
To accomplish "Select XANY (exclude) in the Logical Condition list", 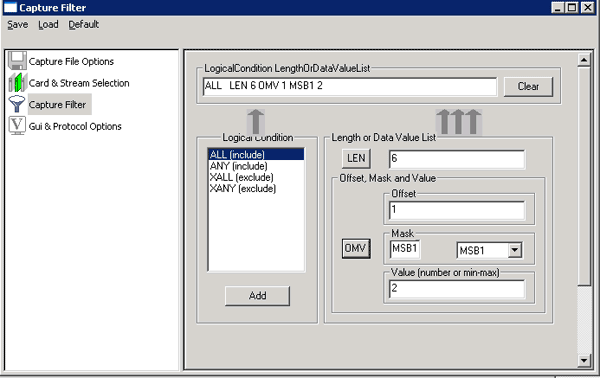I will (x=256, y=189).
